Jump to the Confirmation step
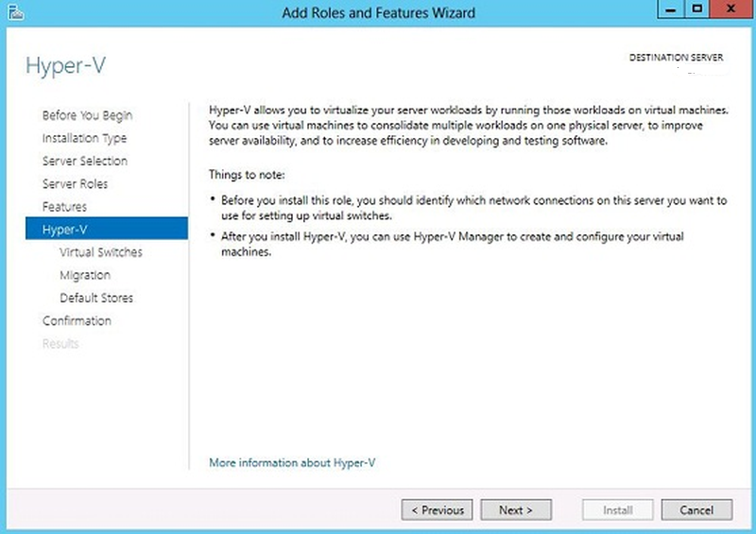This screenshot has height=534, width=756. 77,320
